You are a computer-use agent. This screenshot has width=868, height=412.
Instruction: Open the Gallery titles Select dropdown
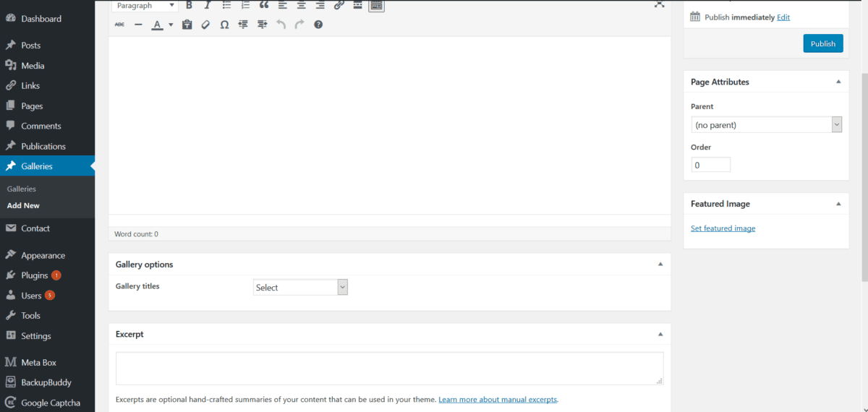pos(300,287)
